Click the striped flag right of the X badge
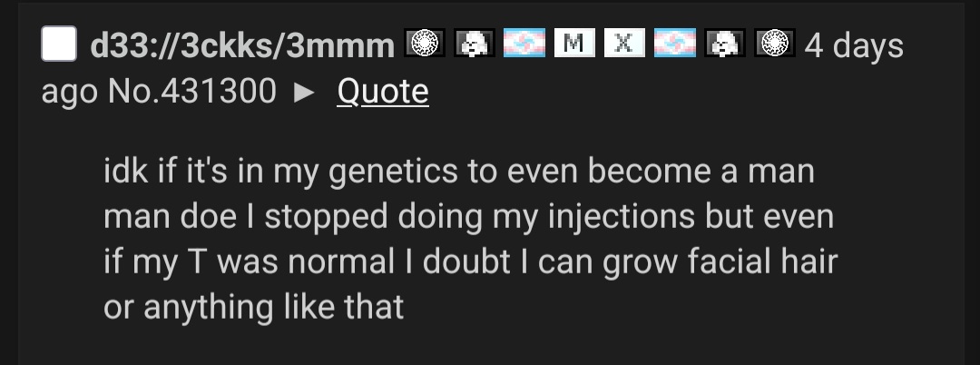980x365 pixels. click(x=674, y=44)
